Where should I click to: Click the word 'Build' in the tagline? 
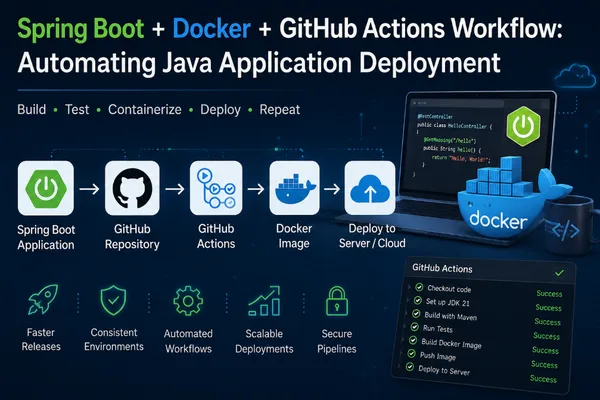tap(32, 109)
